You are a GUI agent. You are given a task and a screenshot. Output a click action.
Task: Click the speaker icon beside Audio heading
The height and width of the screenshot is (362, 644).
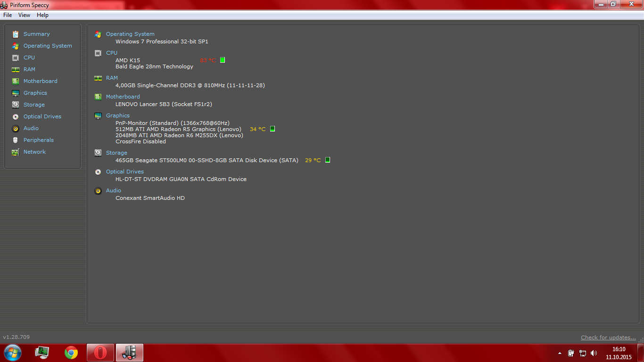(98, 190)
